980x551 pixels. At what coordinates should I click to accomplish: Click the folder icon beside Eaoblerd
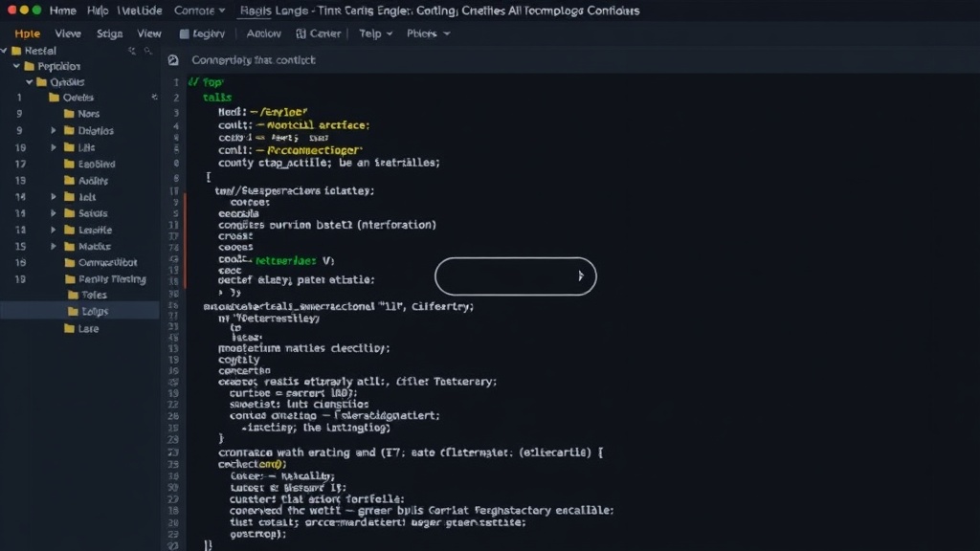(69, 164)
